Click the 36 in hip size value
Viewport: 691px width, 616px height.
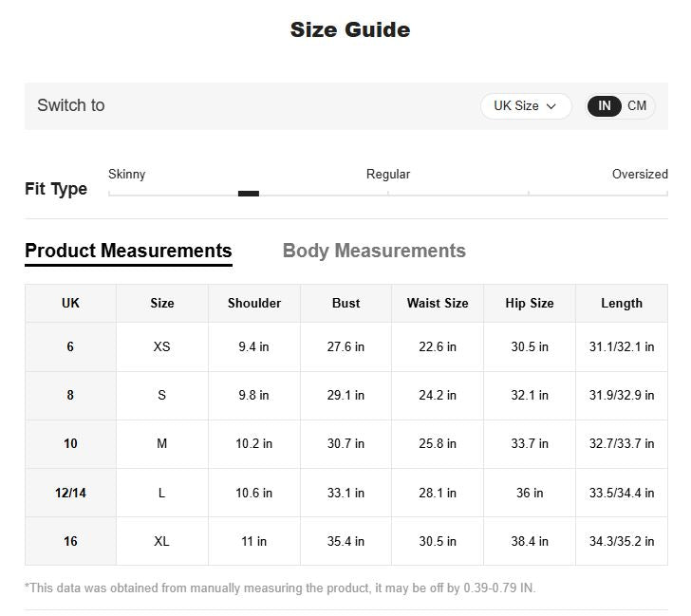(x=530, y=493)
